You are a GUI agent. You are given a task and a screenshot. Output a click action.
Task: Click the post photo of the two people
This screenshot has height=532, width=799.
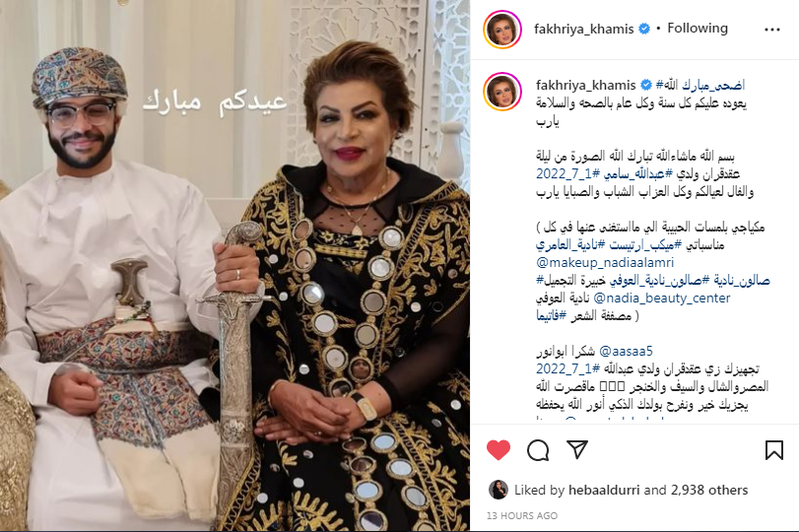234,266
